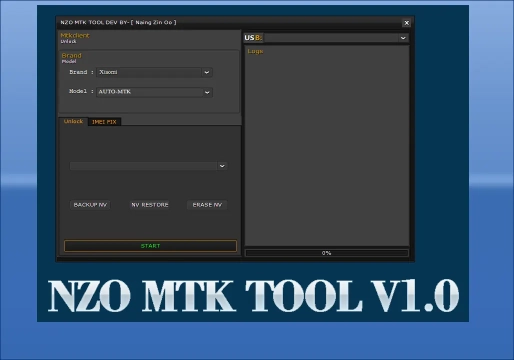The height and width of the screenshot is (360, 514).
Task: Click the window title NZO MTK TOOL
Action: pos(118,22)
